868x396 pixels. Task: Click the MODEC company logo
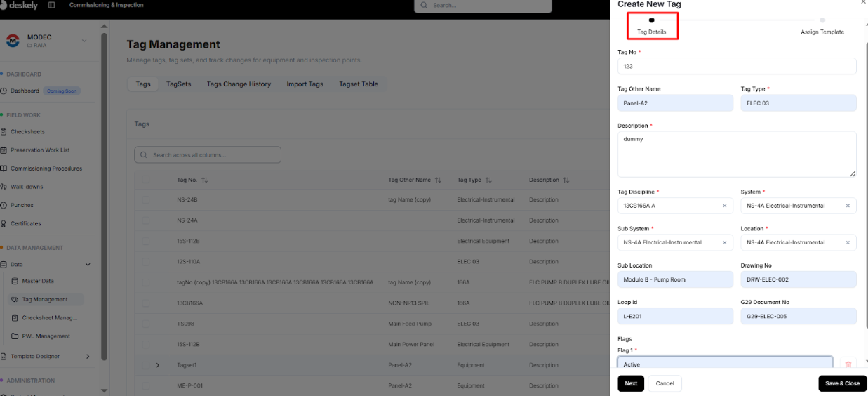pos(13,41)
